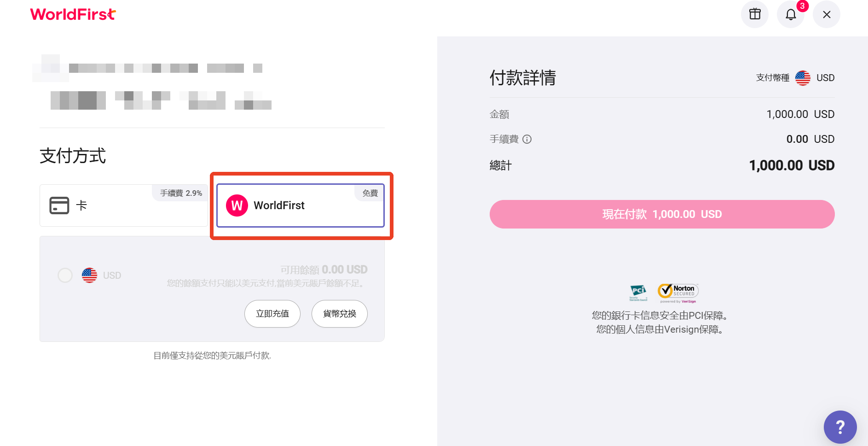Image resolution: width=868 pixels, height=446 pixels.
Task: Choose the 卡 payment method tab
Action: (x=123, y=205)
